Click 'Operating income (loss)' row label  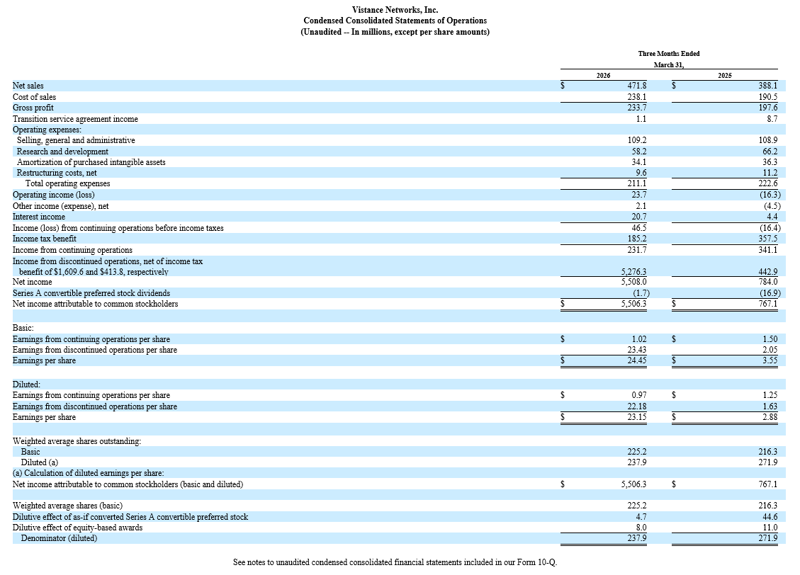(54, 195)
